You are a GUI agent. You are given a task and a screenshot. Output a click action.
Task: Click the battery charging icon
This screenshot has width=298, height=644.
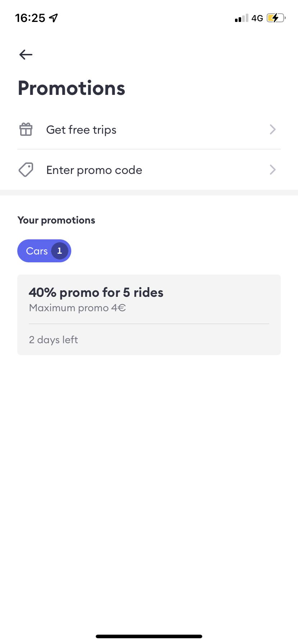[276, 18]
